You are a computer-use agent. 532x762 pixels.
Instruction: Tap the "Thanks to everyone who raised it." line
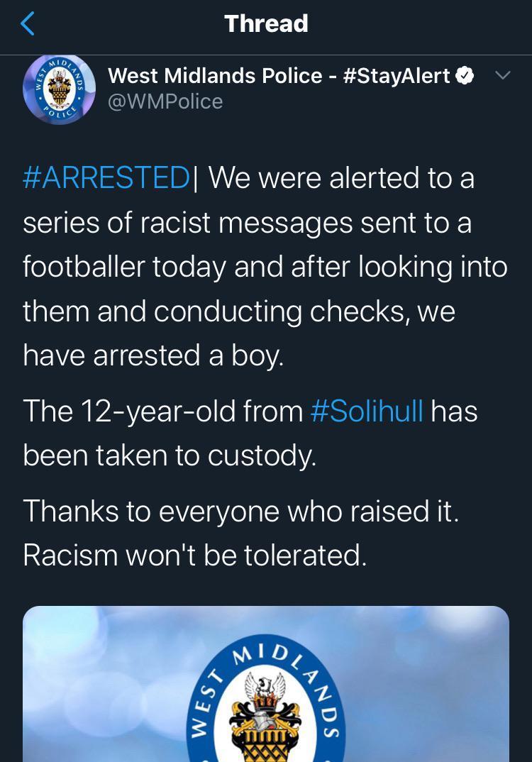[x=241, y=511]
